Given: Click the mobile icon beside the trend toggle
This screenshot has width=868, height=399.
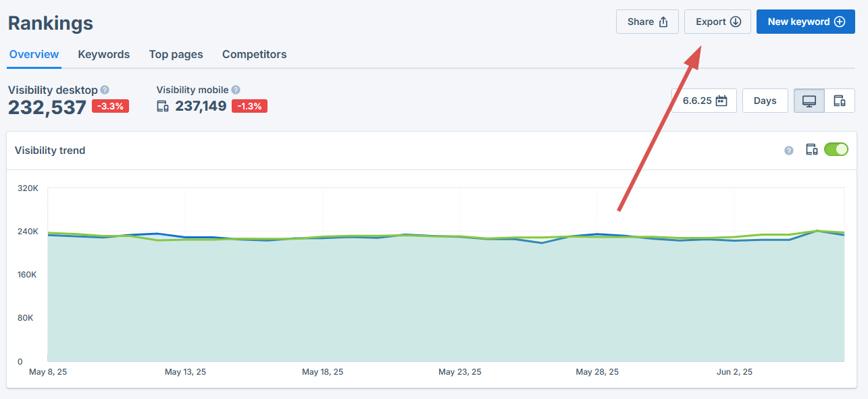Looking at the screenshot, I should [811, 149].
